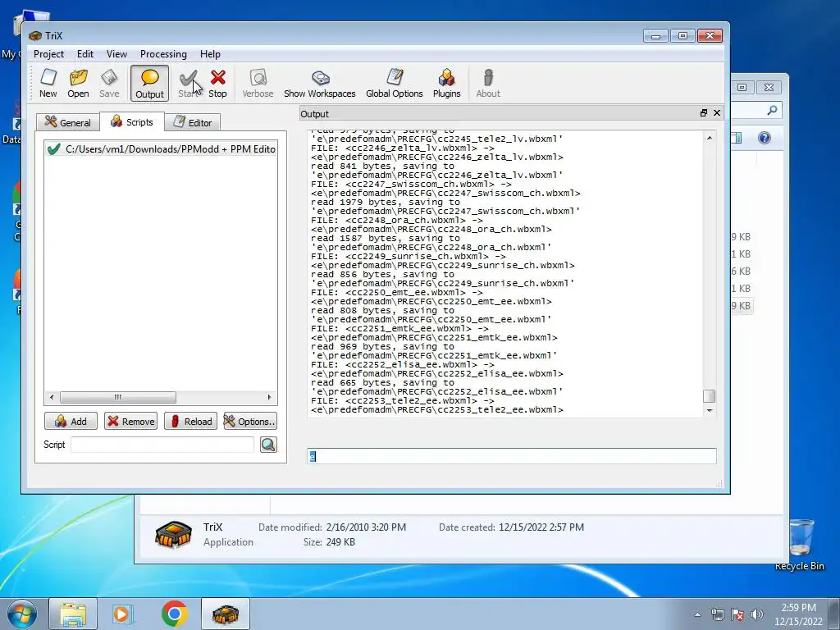Click the Action Center flag tray icon

point(737,614)
